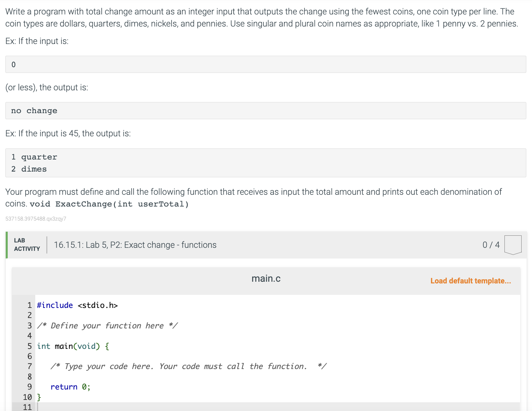Click the "Define your function here" comment
Screen dimensions: 532x411
(x=107, y=326)
